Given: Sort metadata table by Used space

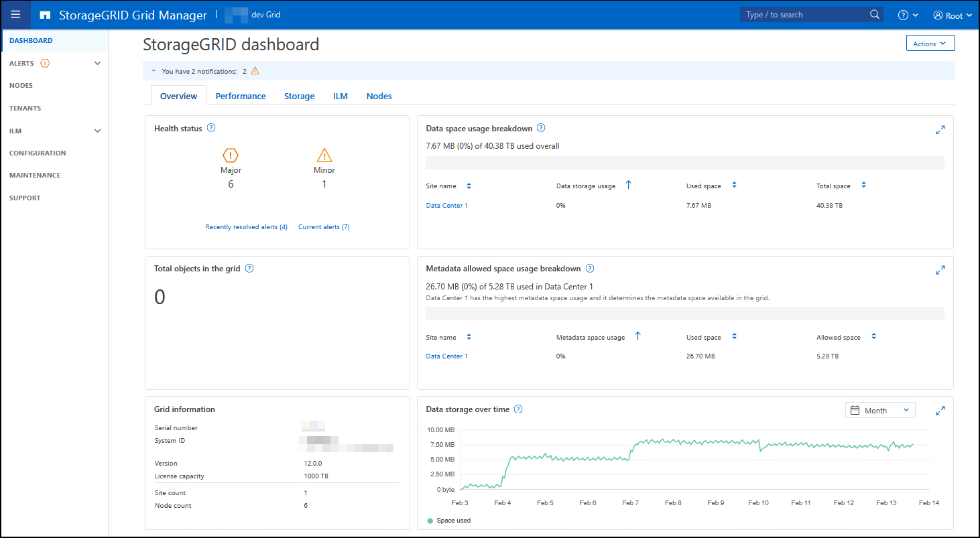Looking at the screenshot, I should point(734,336).
